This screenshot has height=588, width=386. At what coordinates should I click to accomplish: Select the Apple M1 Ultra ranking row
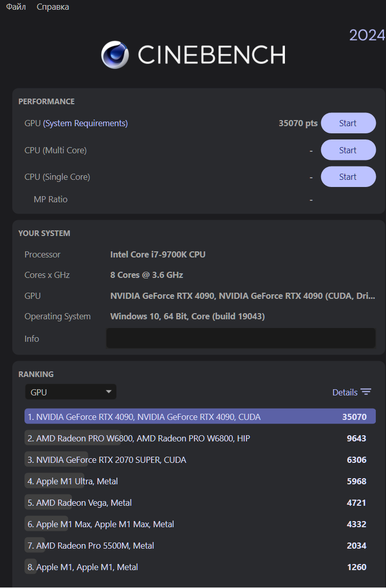pyautogui.click(x=200, y=481)
